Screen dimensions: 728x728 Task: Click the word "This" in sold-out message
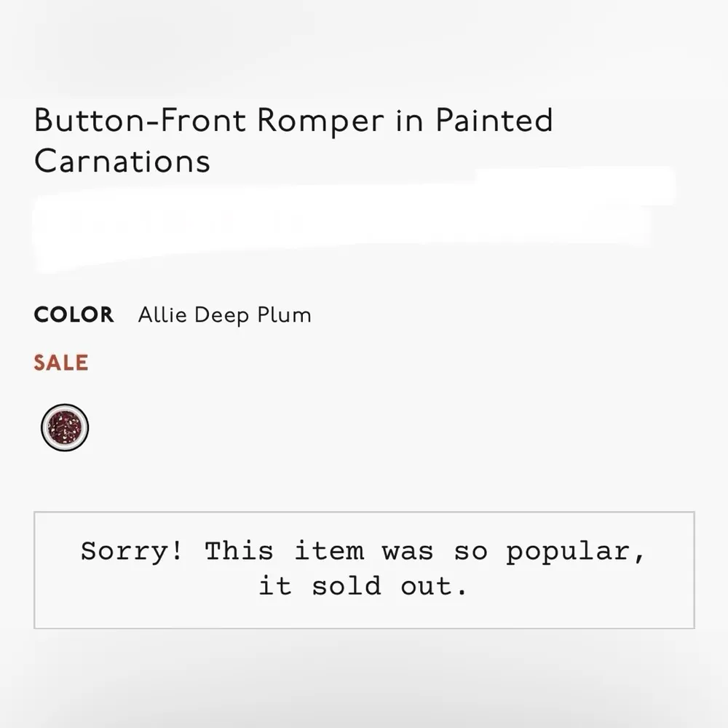(x=239, y=551)
